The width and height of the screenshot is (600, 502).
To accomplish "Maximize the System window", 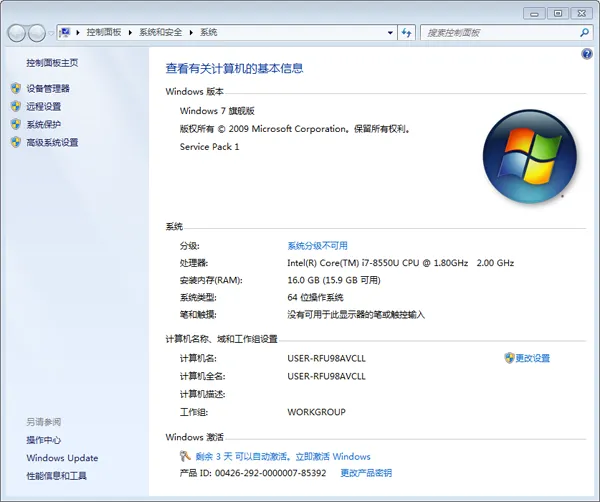I will coord(558,14).
